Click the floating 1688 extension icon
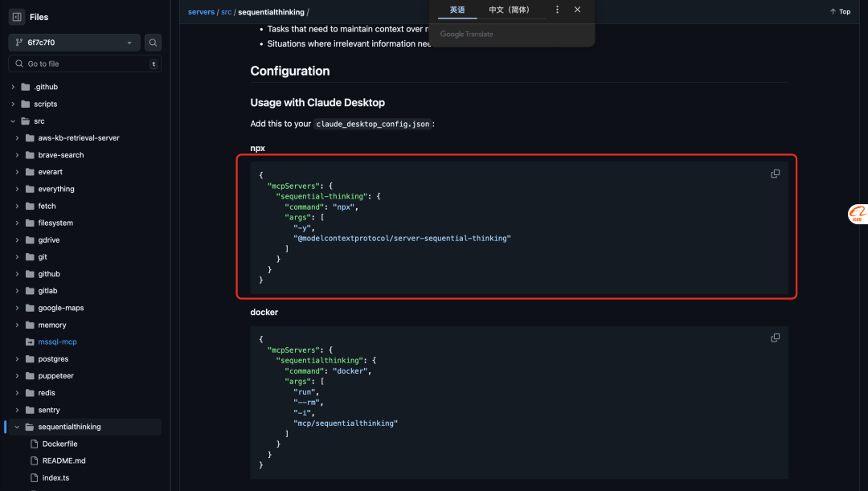Viewport: 868px width, 491px height. tap(858, 214)
